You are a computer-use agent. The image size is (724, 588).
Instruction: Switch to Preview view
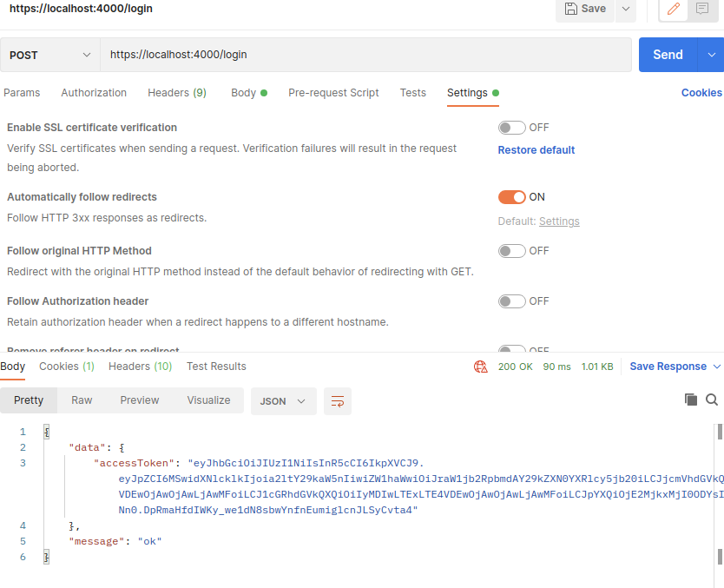tap(140, 400)
